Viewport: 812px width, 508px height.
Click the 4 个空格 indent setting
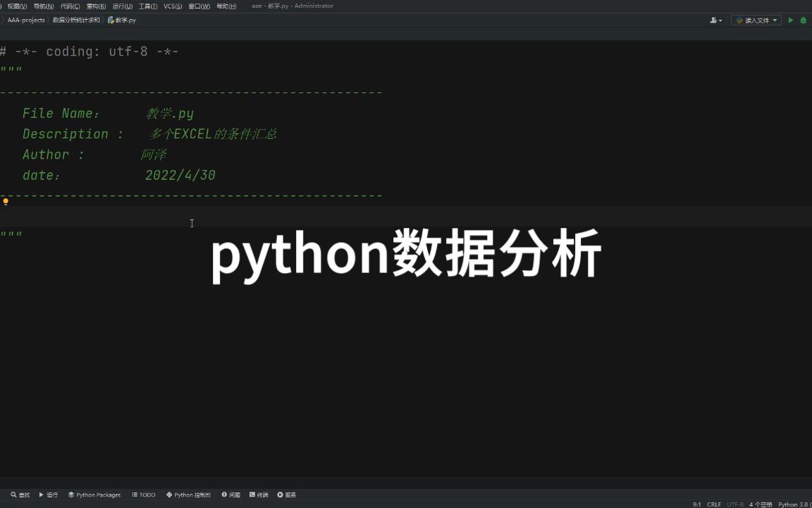coord(760,504)
